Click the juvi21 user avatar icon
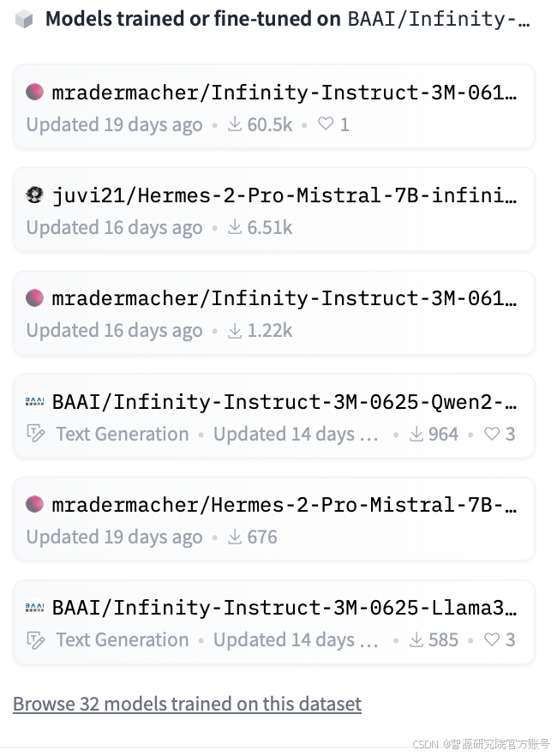Viewport: 557px width, 756px height. (34, 195)
